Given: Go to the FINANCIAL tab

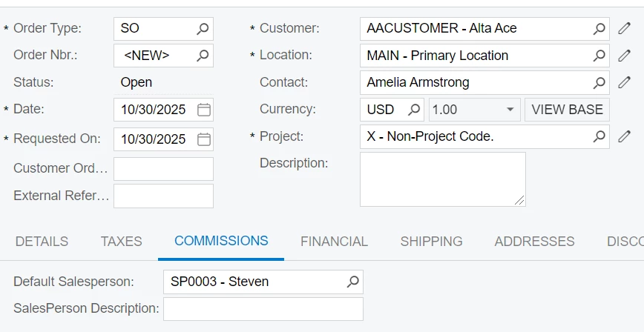Looking at the screenshot, I should [334, 242].
